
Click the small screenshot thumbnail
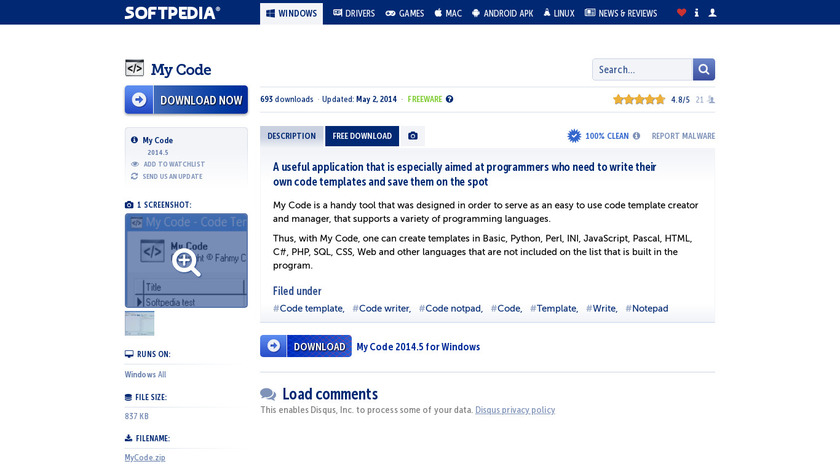(x=139, y=324)
